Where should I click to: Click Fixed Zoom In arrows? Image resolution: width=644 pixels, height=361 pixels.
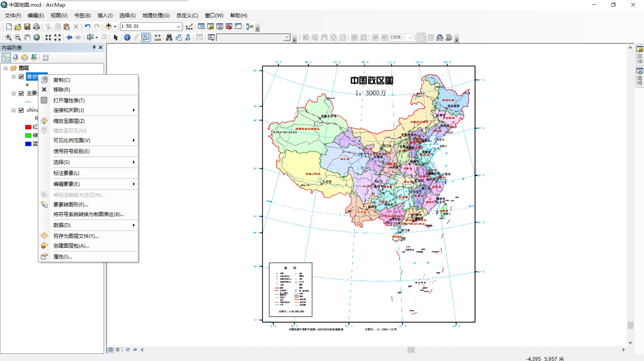48,38
